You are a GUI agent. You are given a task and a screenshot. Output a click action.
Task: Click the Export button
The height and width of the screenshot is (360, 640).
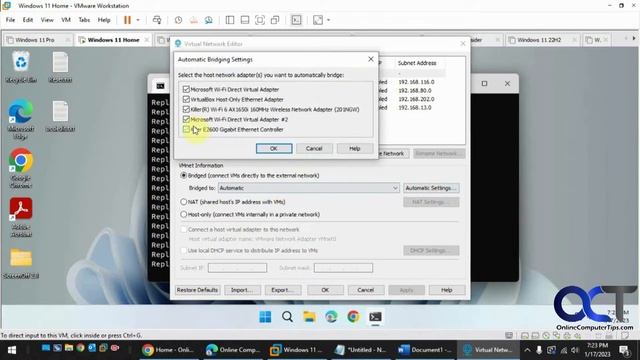(283, 290)
